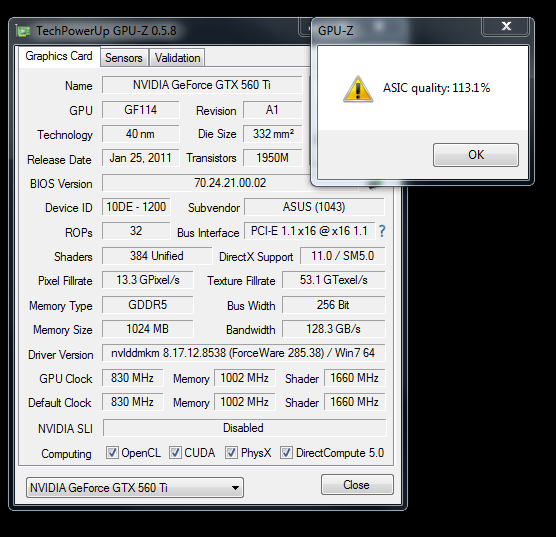The width and height of the screenshot is (556, 537).
Task: Switch to the Sensors tab
Action: click(x=124, y=57)
